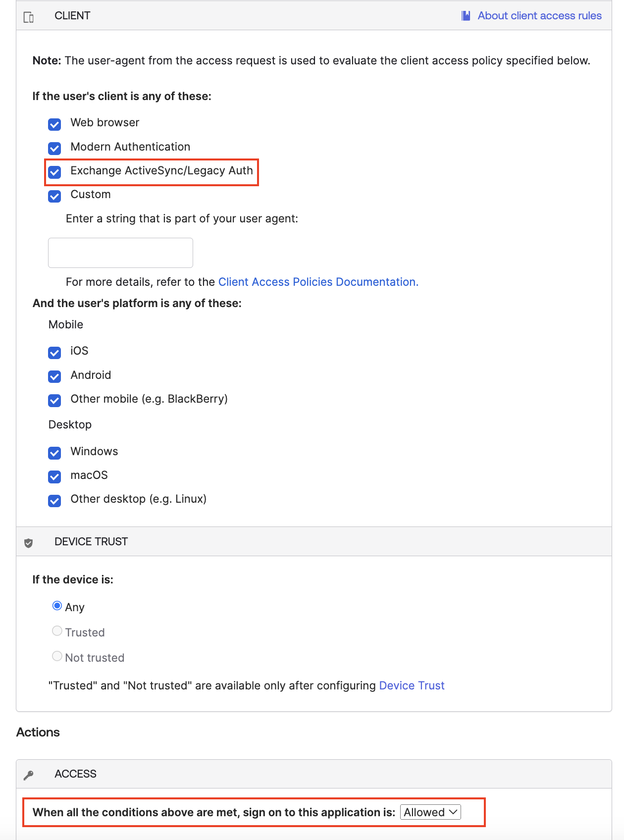Disable Other desktop (e.g. Linux) checkbox

pyautogui.click(x=54, y=501)
